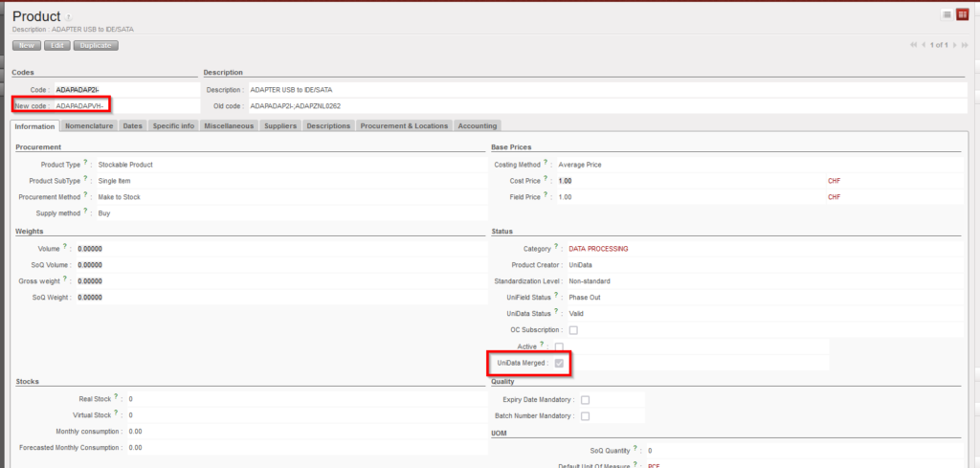Go to next record arrow
Image resolution: width=980 pixels, height=468 pixels.
click(955, 45)
